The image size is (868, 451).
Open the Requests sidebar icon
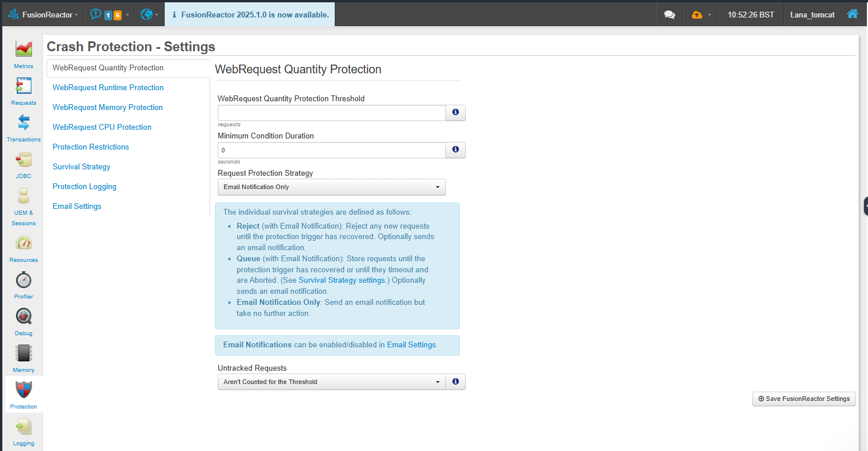[24, 86]
